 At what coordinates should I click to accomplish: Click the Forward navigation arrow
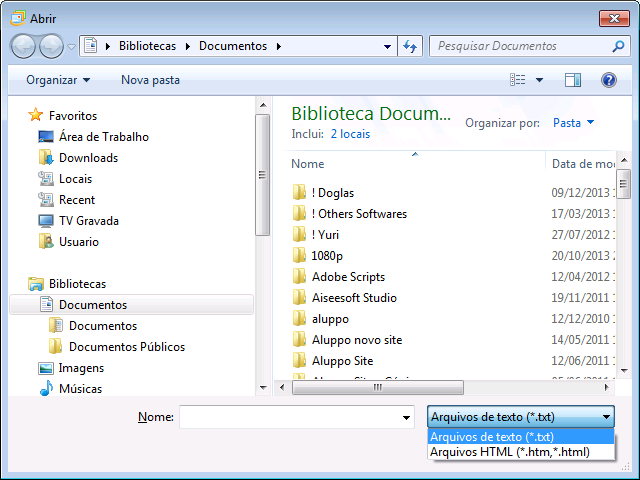pos(51,46)
